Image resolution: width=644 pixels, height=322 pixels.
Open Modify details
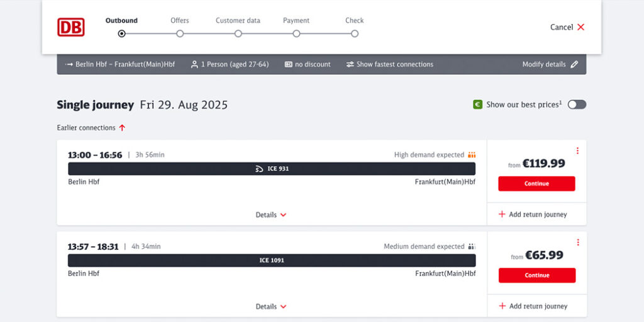click(550, 65)
